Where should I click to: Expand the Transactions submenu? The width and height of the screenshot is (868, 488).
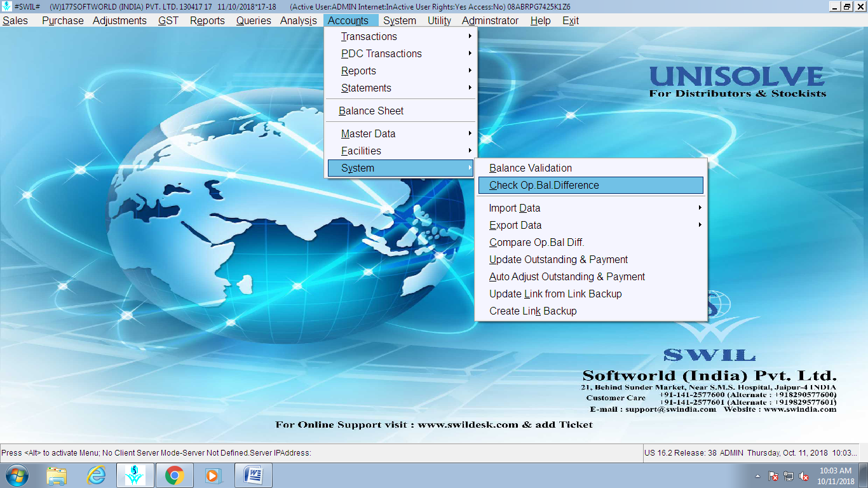coord(400,36)
